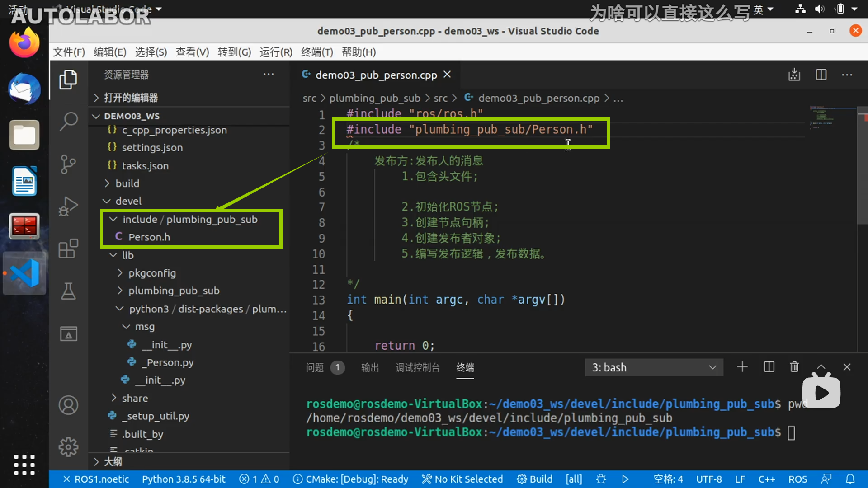Image resolution: width=868 pixels, height=488 pixels.
Task: Launch Firefox from the dock
Action: pyautogui.click(x=24, y=43)
